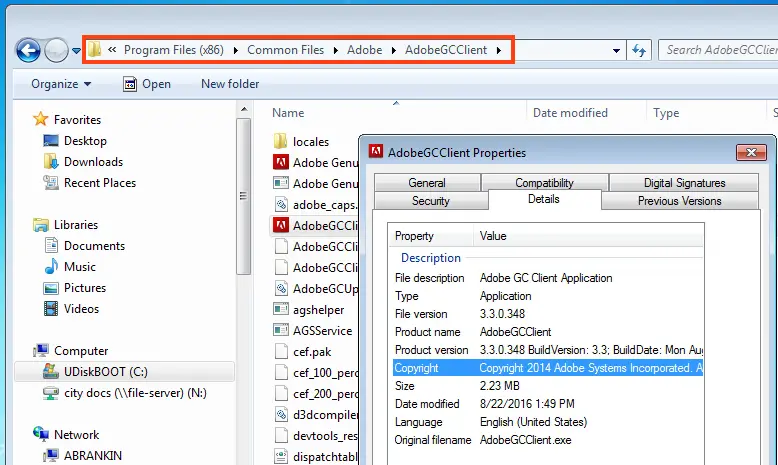This screenshot has width=778, height=465.
Task: Expand the Adobe breadcrumb arrow in address bar
Action: coord(393,50)
